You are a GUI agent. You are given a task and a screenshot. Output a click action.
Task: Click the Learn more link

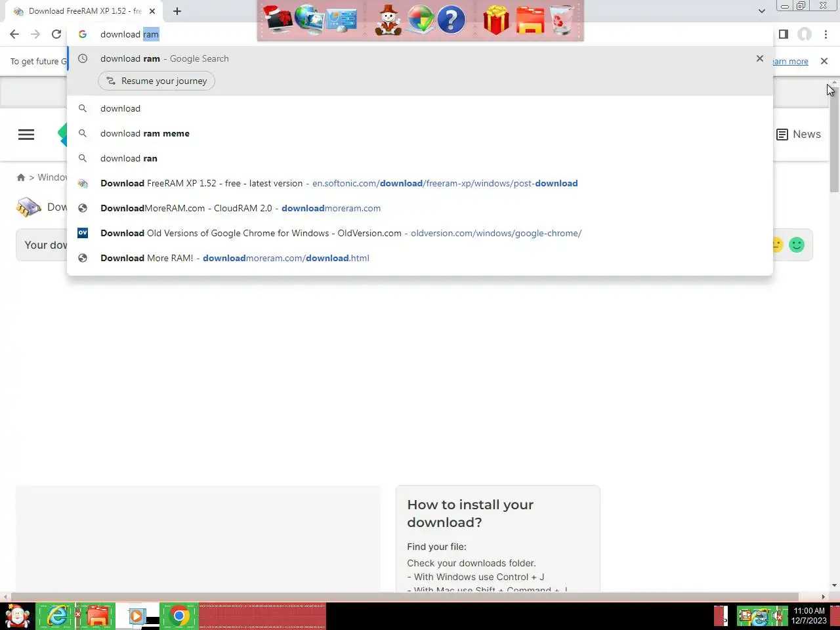791,61
